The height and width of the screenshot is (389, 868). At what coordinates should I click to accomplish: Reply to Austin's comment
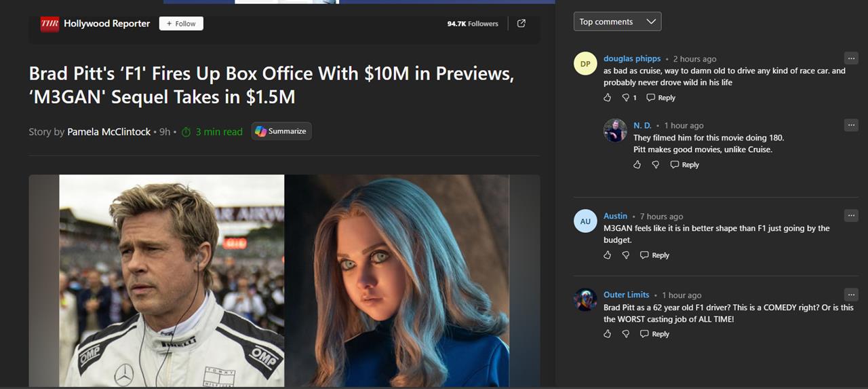tap(655, 255)
